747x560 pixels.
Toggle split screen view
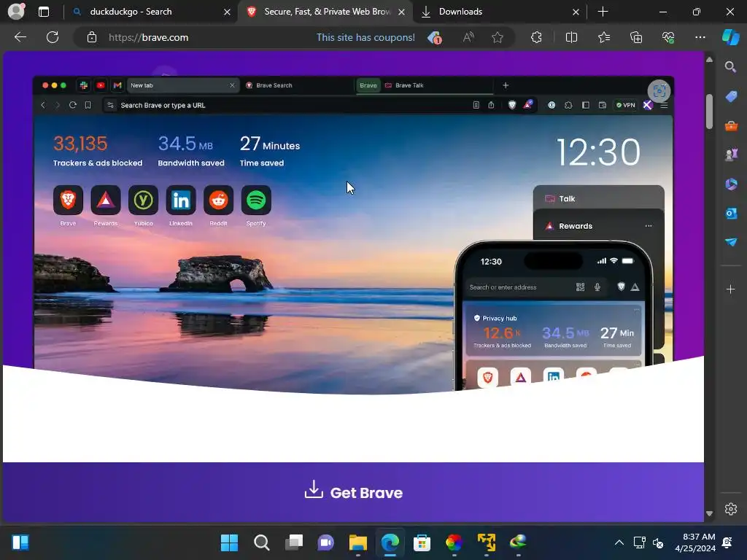(x=571, y=37)
